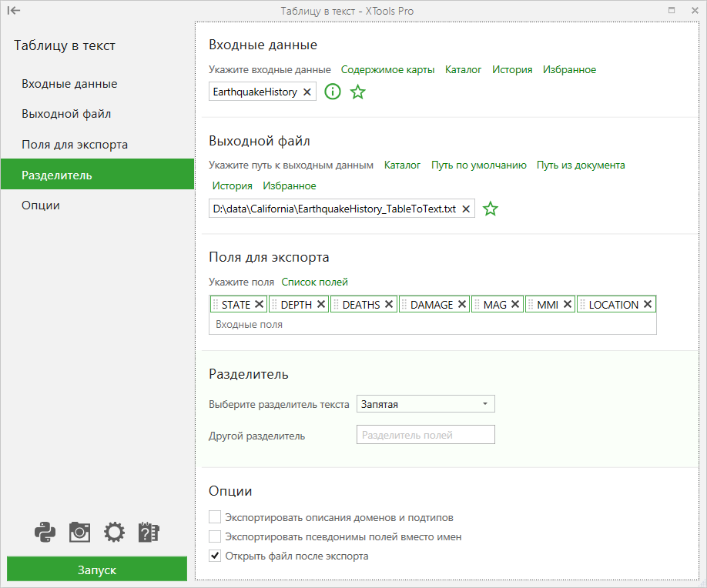The image size is (707, 588).
Task: Toggle exporting field aliases instead of names
Action: coord(216,536)
